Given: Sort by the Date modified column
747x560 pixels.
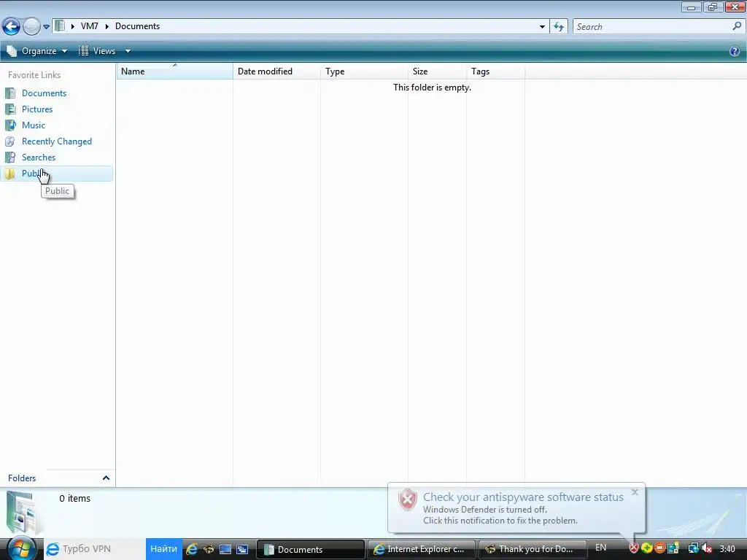Looking at the screenshot, I should click(276, 71).
